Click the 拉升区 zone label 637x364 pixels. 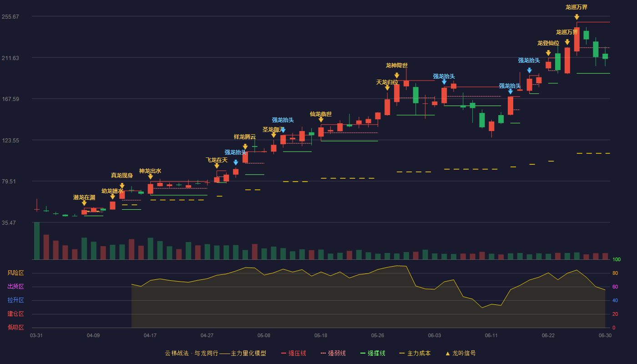(x=15, y=300)
